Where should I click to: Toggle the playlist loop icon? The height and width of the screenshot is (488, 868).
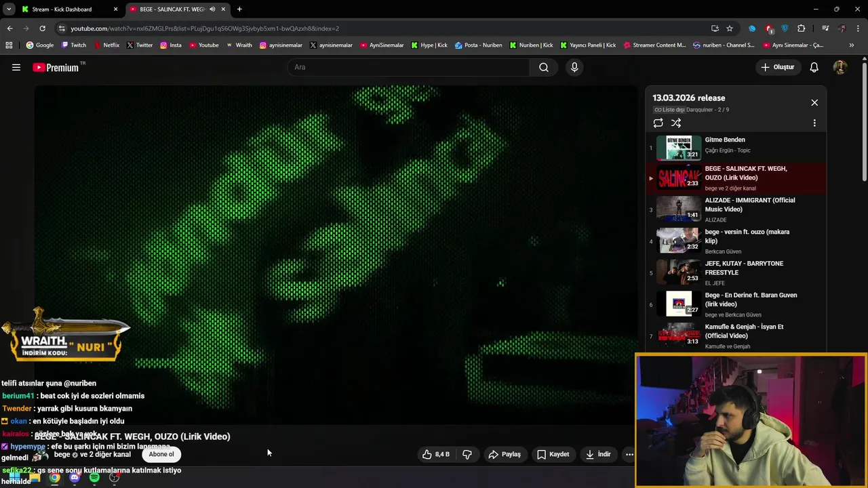tap(658, 123)
